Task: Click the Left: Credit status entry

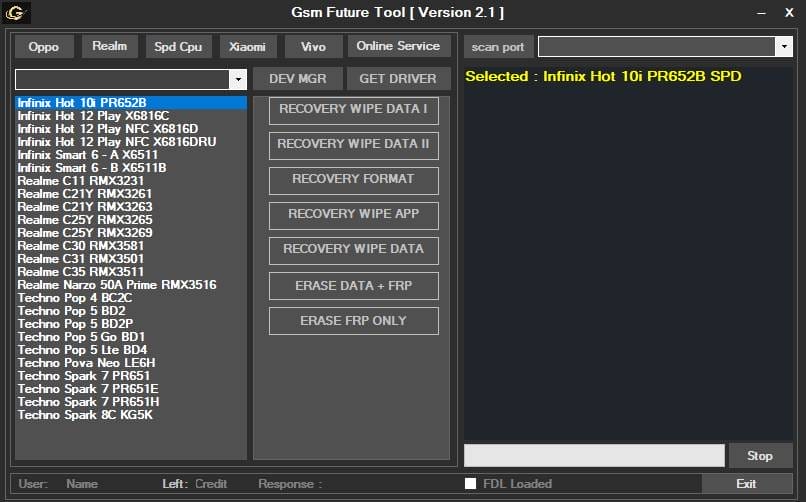Action: [x=194, y=484]
